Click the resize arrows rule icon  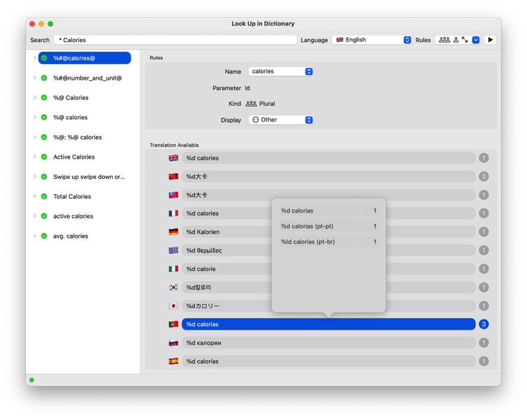click(465, 40)
